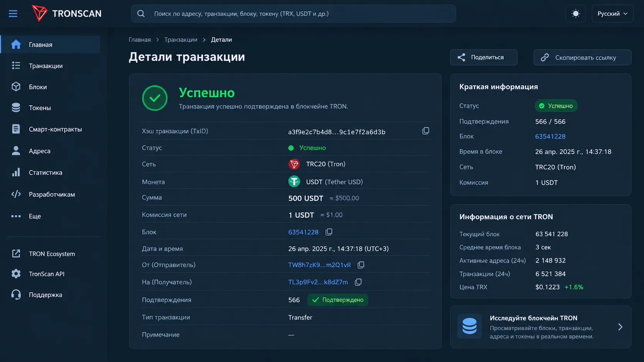Screen dimensions: 644x362
Task: Open the Исследуйте блокчейн TRON card
Action: tap(541, 327)
